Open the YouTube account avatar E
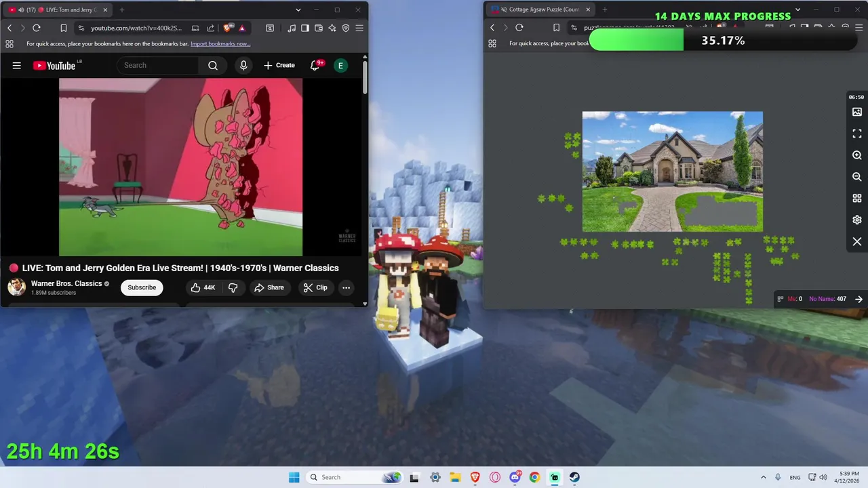The height and width of the screenshot is (488, 868). [x=340, y=66]
